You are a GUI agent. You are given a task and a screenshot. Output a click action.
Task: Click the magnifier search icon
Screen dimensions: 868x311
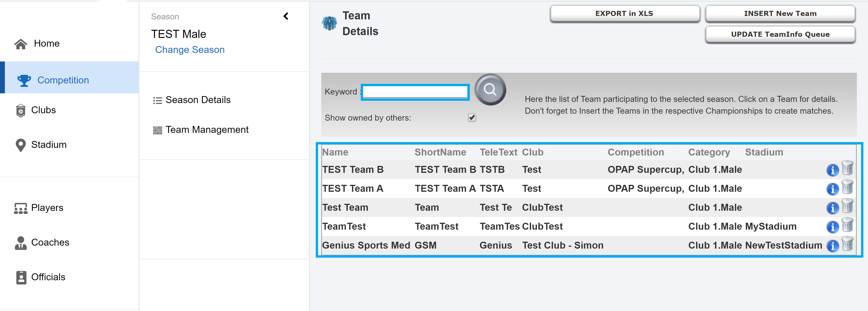tap(490, 90)
